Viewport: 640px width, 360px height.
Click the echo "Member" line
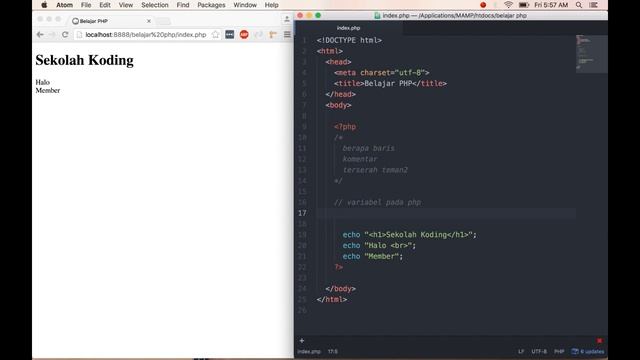click(373, 256)
